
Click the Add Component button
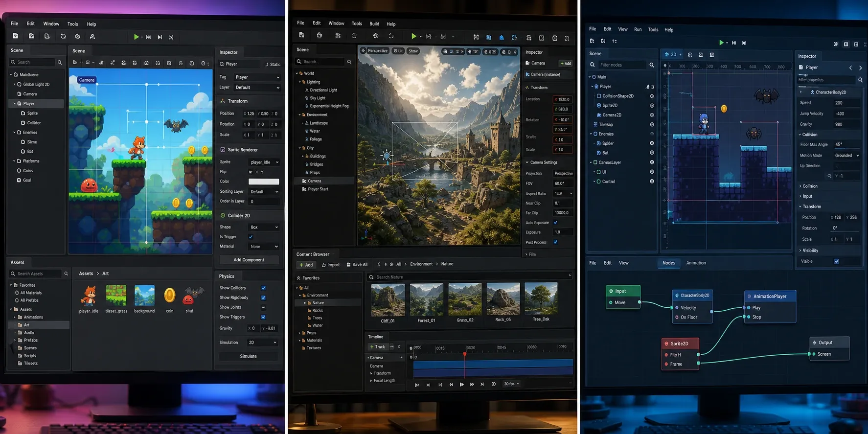pyautogui.click(x=249, y=260)
